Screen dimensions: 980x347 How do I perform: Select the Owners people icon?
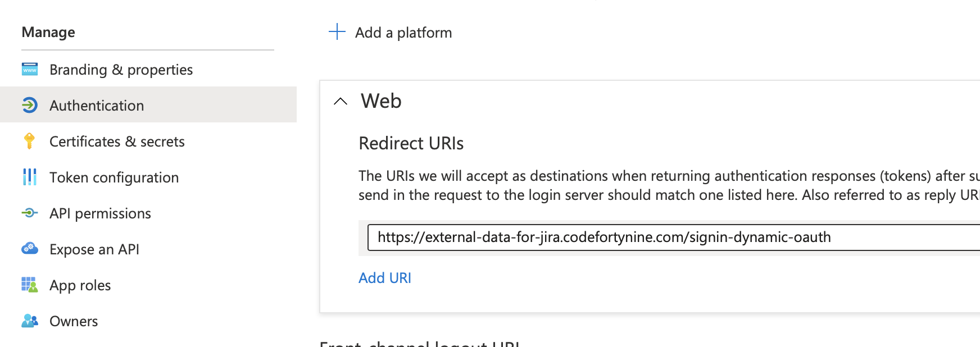(29, 321)
